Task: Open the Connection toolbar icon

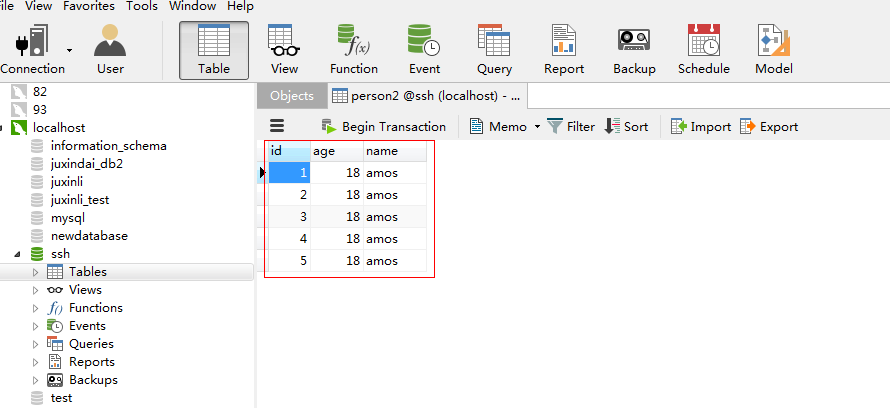Action: (32, 51)
